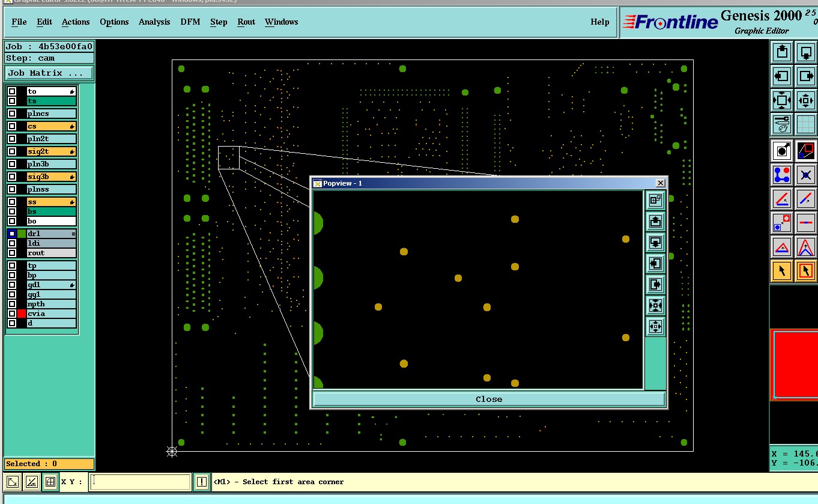This screenshot has width=818, height=504.
Task: Click Popview previous view icon at top
Action: tap(655, 201)
